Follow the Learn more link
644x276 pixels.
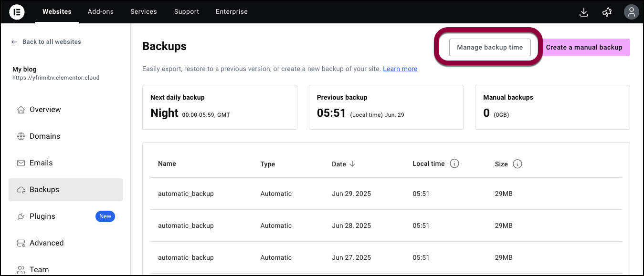[x=400, y=69]
